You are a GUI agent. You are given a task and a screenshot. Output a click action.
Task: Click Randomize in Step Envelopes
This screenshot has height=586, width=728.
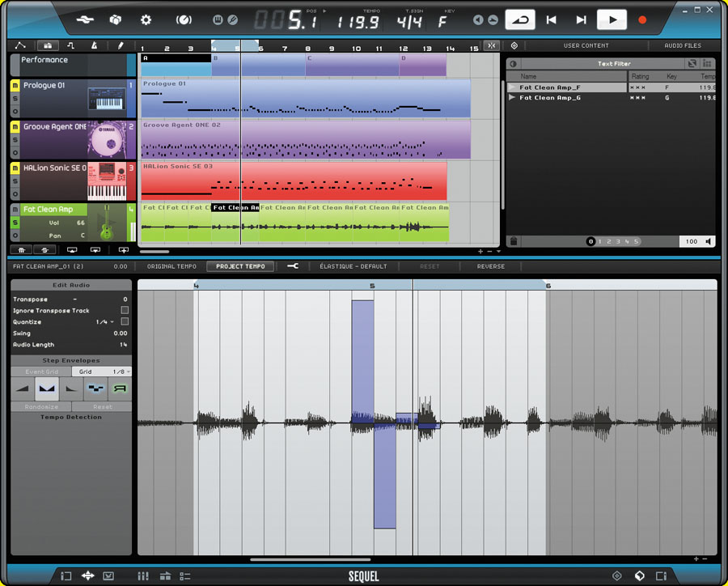41,406
